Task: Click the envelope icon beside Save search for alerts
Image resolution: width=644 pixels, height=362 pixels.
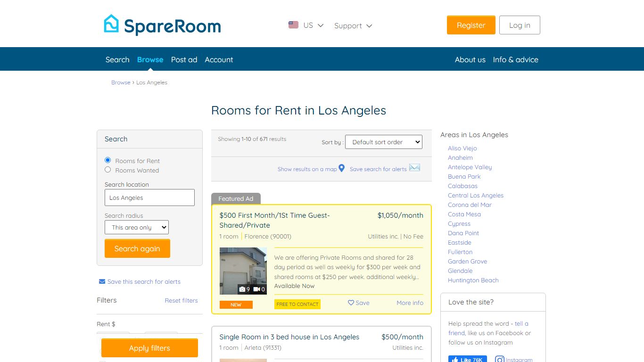Action: [x=414, y=167]
